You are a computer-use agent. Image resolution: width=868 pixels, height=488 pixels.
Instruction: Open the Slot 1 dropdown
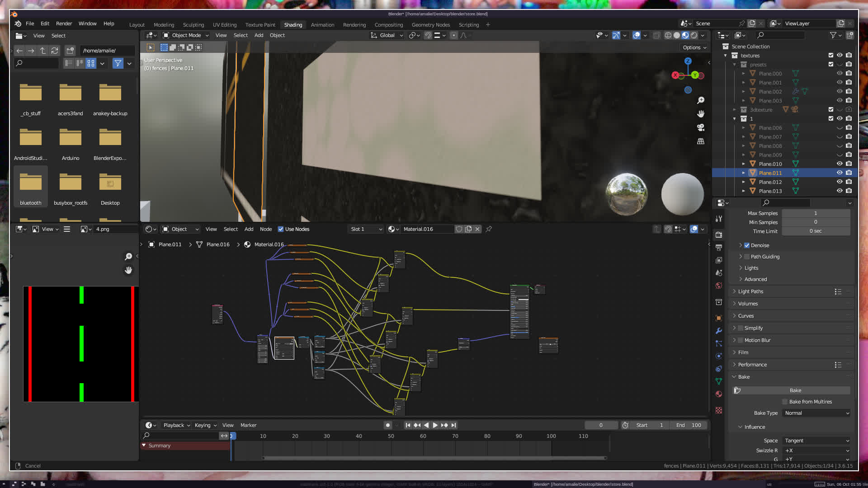pos(366,229)
